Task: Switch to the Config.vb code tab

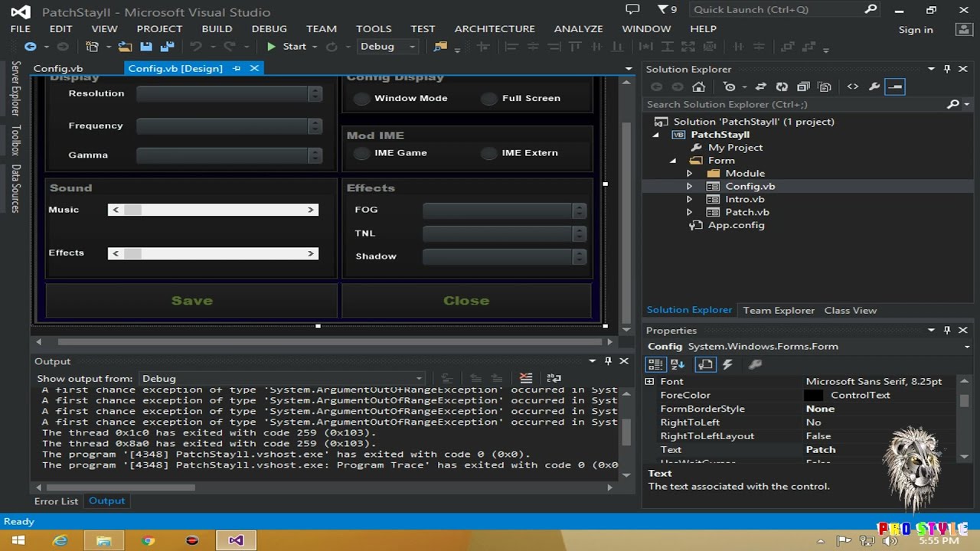Action: pyautogui.click(x=58, y=68)
